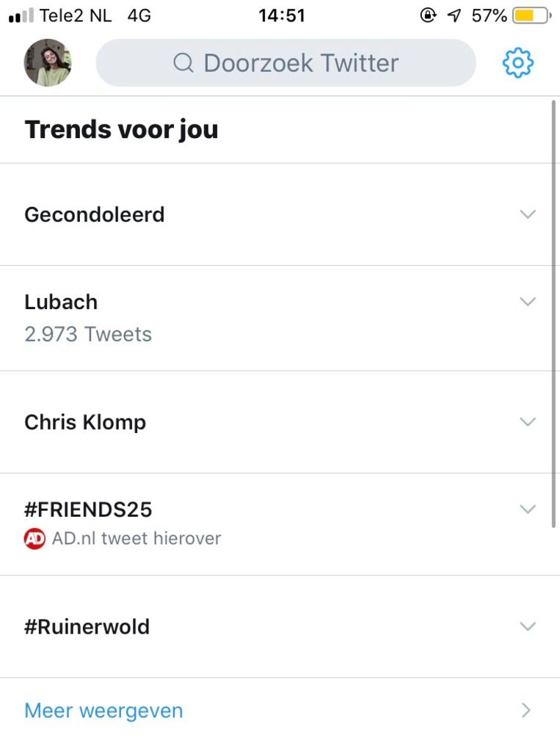
Task: Tap the cellular signal strength bars
Action: point(21,15)
